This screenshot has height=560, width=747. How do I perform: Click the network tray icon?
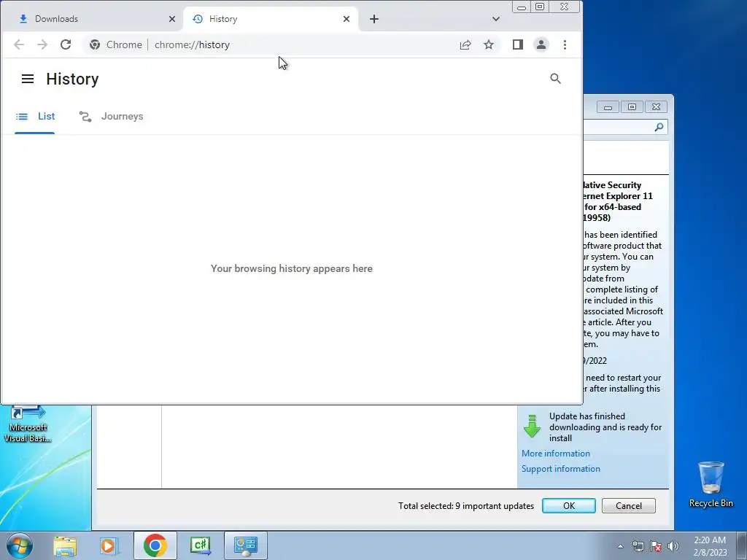[x=638, y=546]
